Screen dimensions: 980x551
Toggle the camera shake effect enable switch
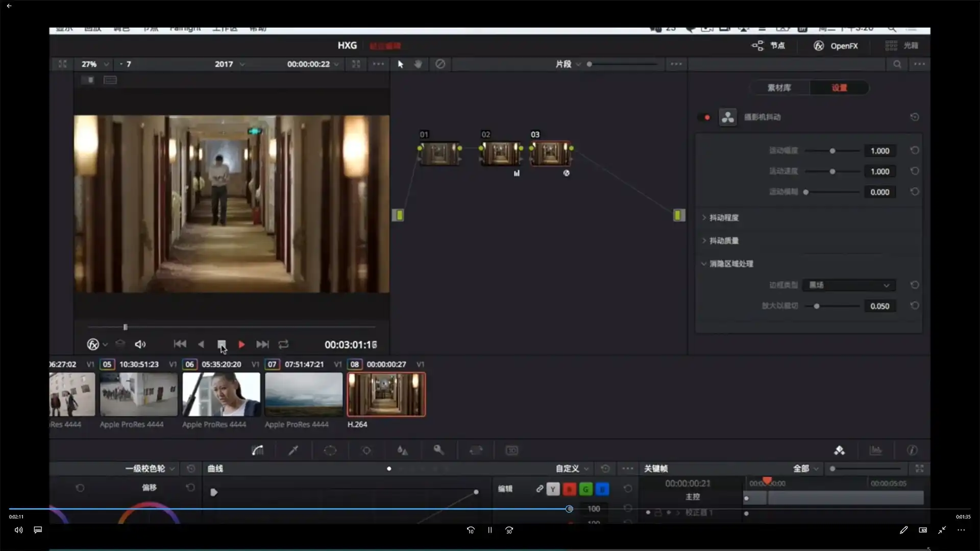(x=706, y=117)
